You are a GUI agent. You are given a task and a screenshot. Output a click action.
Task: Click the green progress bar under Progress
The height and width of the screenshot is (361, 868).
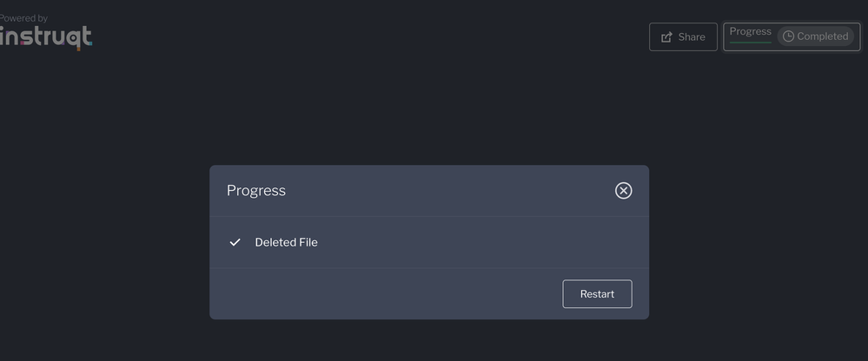750,42
